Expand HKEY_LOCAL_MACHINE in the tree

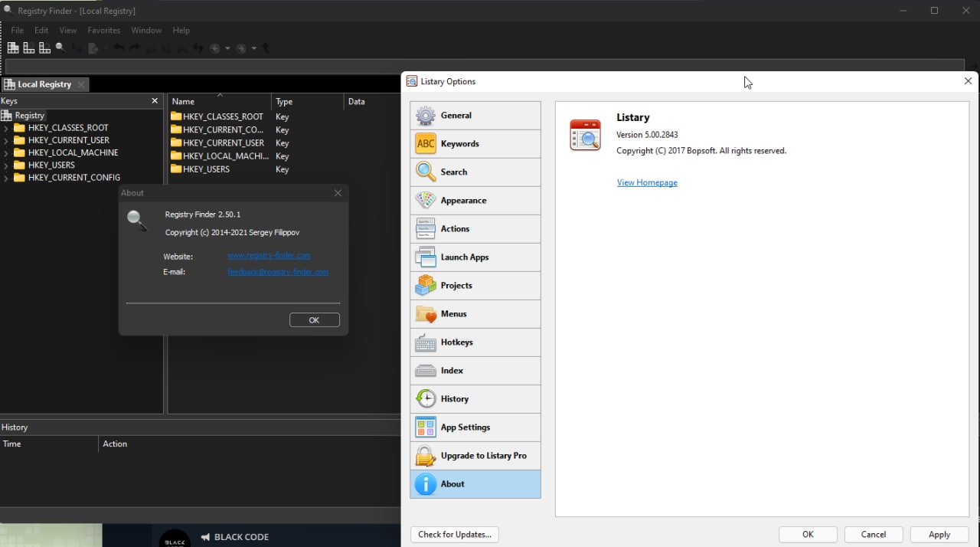[x=6, y=152]
